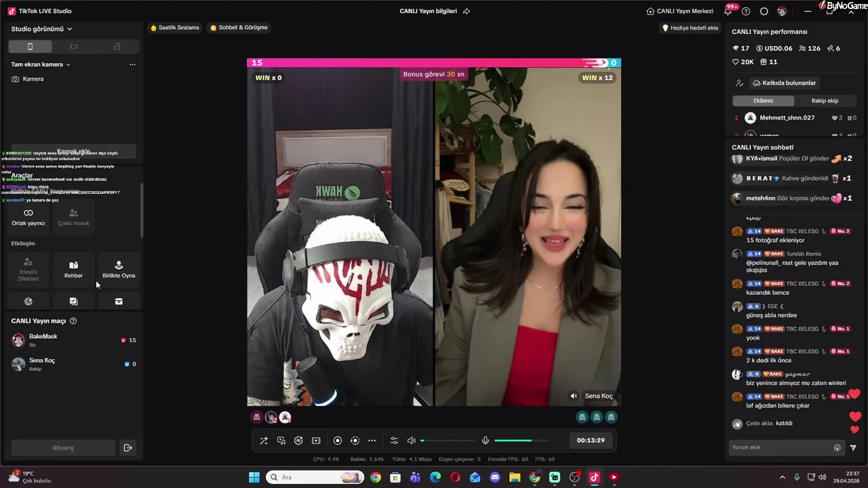868x488 pixels.
Task: Click the Rövanş button
Action: (x=63, y=448)
